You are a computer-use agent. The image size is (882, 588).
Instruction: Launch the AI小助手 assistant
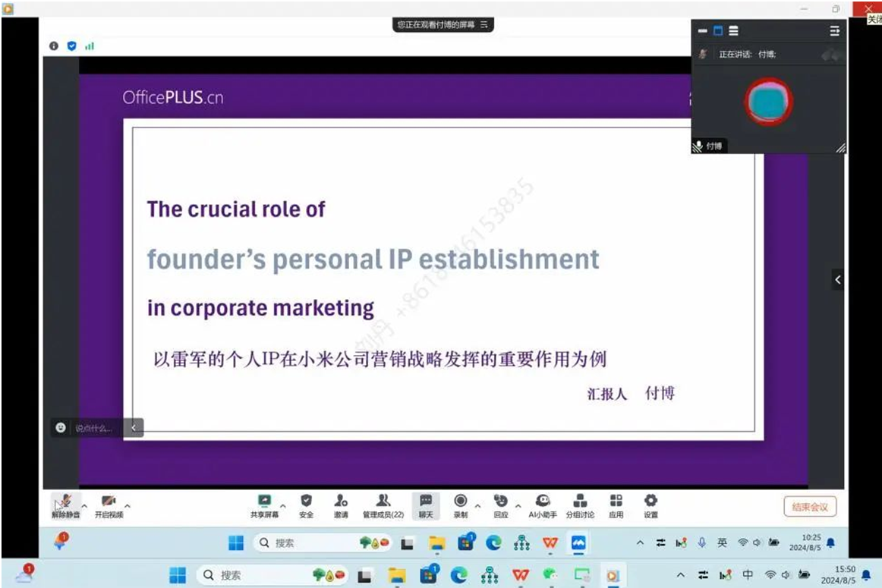tap(542, 503)
